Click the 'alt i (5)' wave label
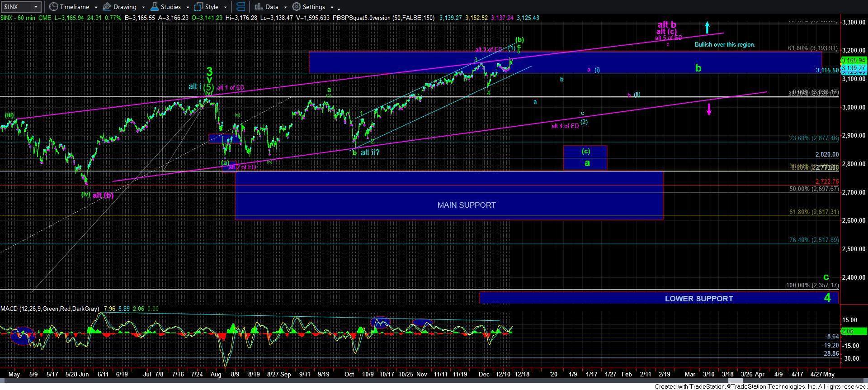The width and height of the screenshot is (868, 390). [202, 87]
